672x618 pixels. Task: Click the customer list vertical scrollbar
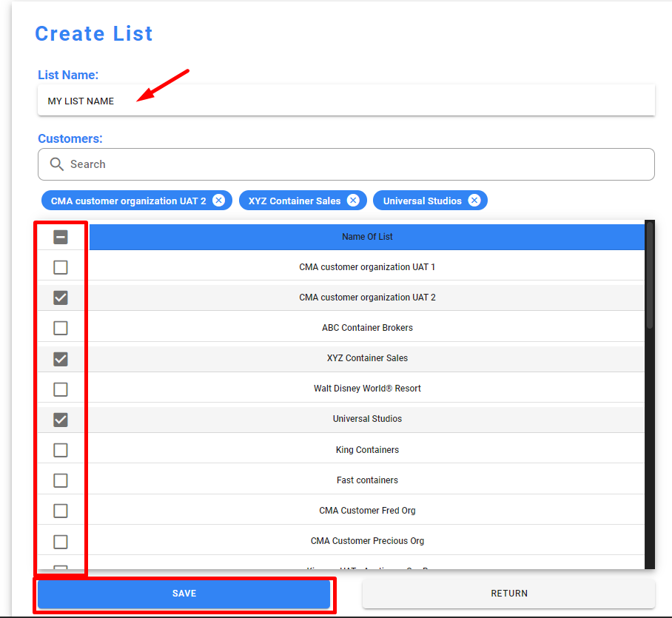[x=650, y=275]
